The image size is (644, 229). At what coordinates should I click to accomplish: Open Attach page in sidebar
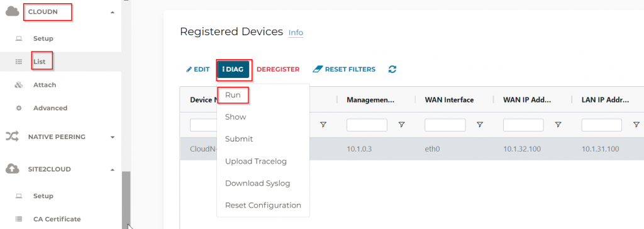(x=45, y=85)
